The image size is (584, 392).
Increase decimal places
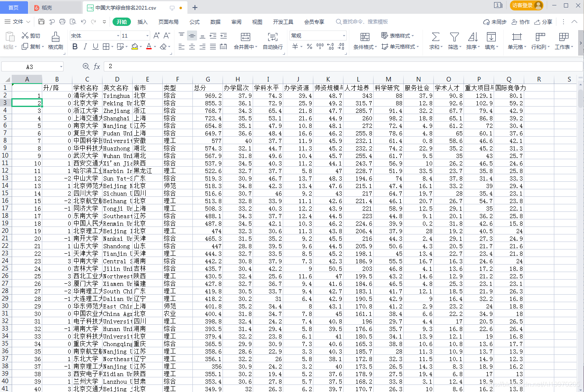point(330,47)
